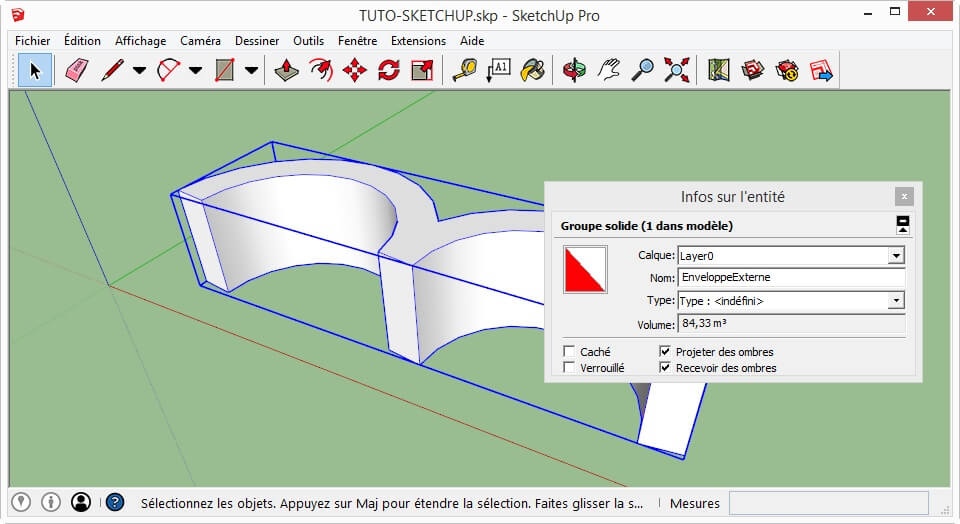960x524 pixels.
Task: Select the Move tool
Action: point(354,70)
